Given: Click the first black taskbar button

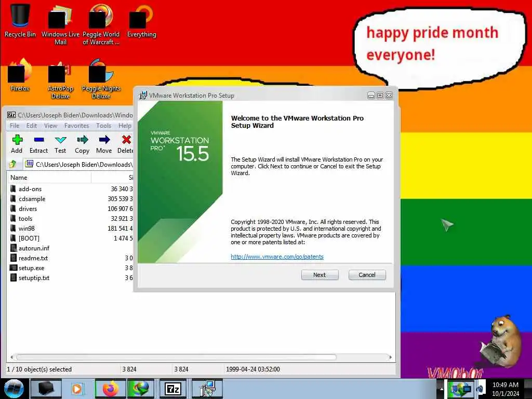Looking at the screenshot, I should (x=46, y=389).
